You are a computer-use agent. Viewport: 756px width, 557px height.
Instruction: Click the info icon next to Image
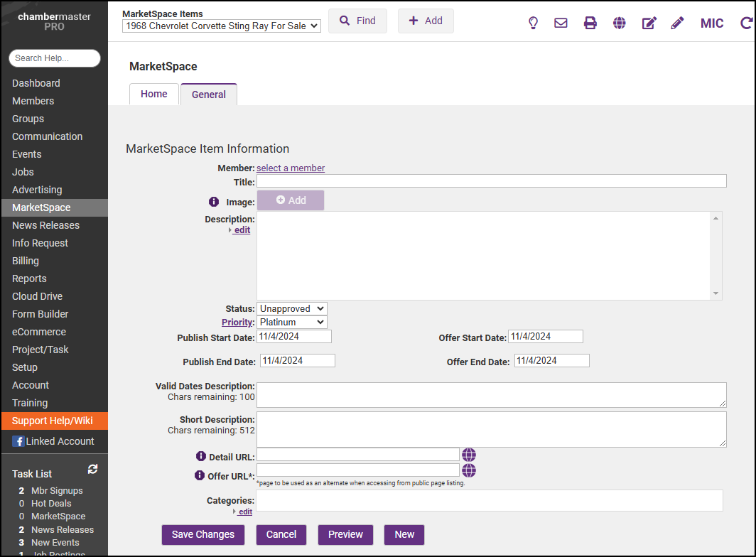pos(213,202)
